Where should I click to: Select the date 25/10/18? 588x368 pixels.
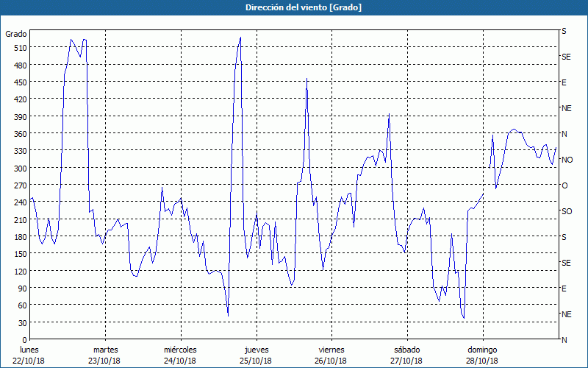(256, 361)
